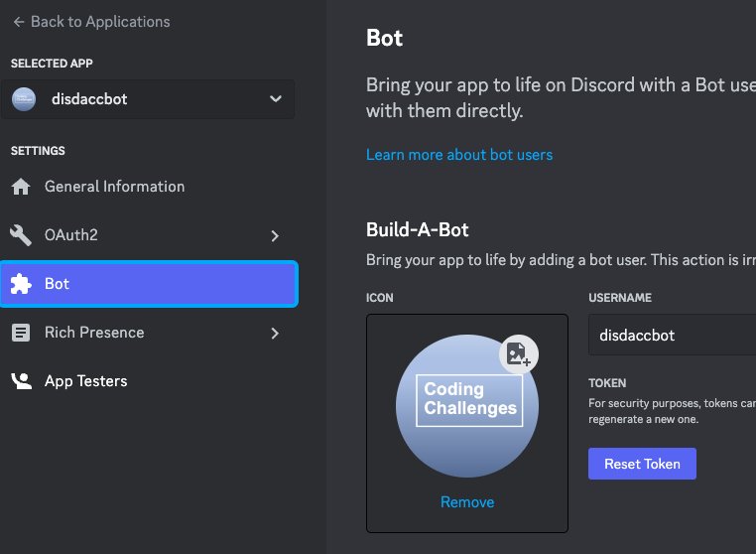Screen dimensions: 756x554
Task: Click the Reset Token button
Action: (642, 464)
